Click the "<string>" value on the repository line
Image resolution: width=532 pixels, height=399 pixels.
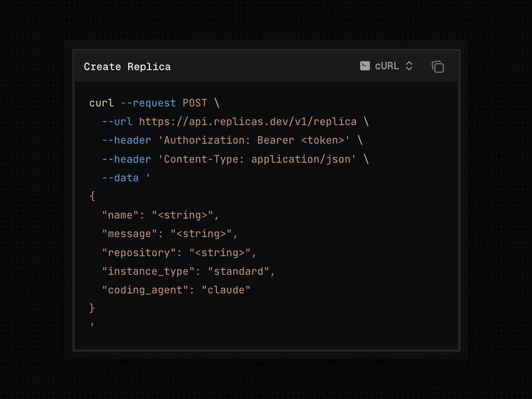220,253
